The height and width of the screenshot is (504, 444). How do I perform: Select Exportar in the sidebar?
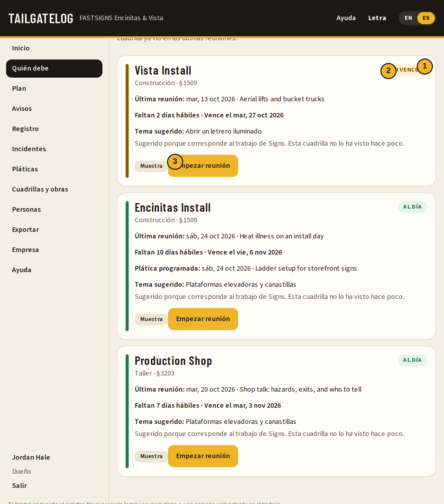pos(54,230)
